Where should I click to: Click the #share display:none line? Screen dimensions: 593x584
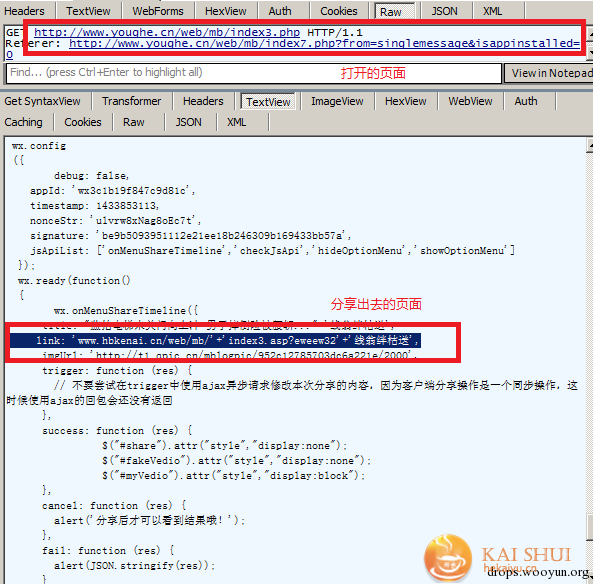pos(224,445)
